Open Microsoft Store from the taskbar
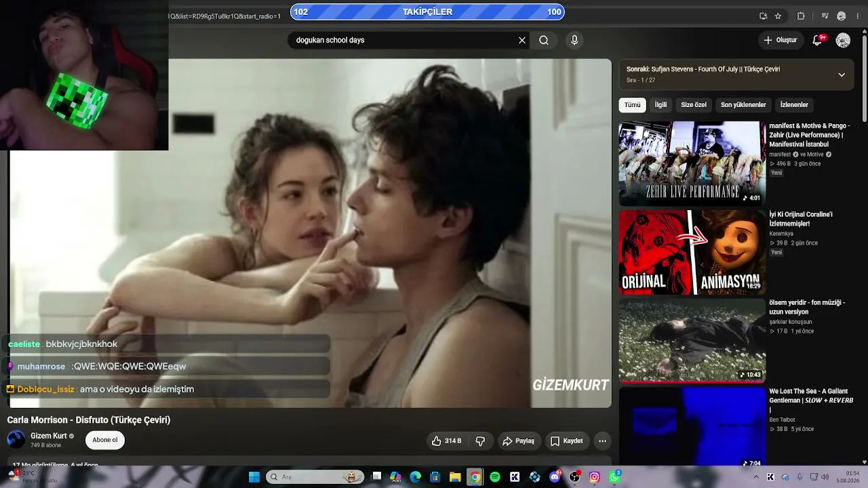 tap(435, 477)
